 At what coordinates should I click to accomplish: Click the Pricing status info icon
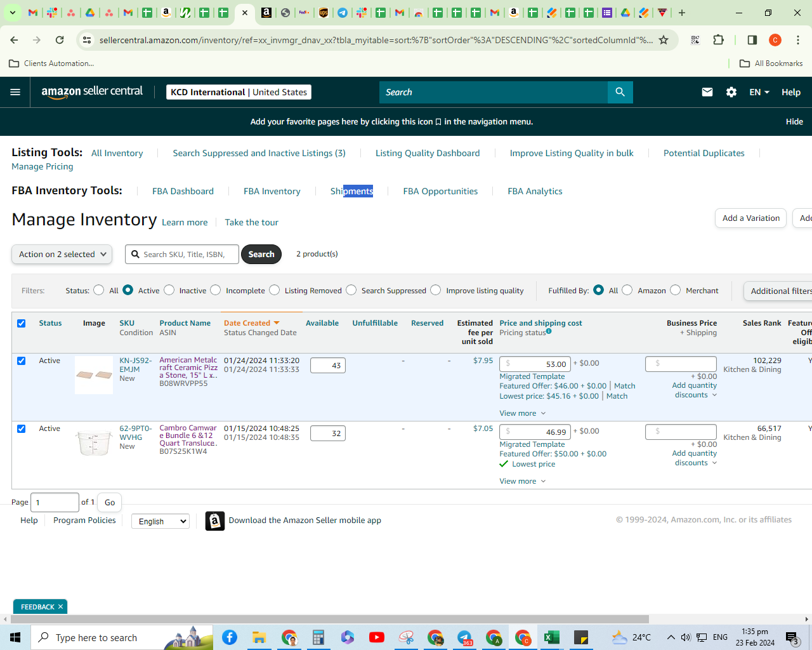click(549, 331)
